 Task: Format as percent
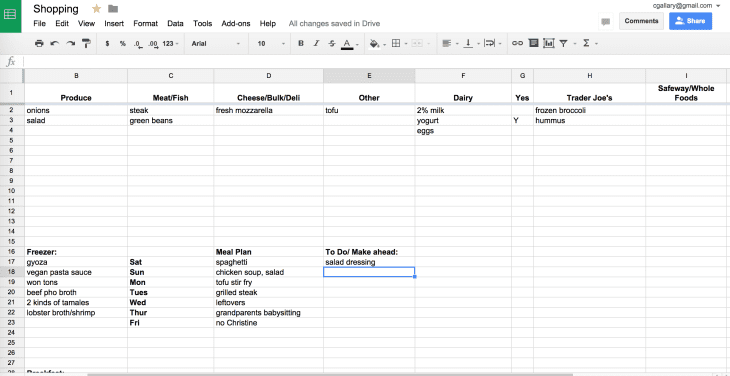click(x=122, y=43)
